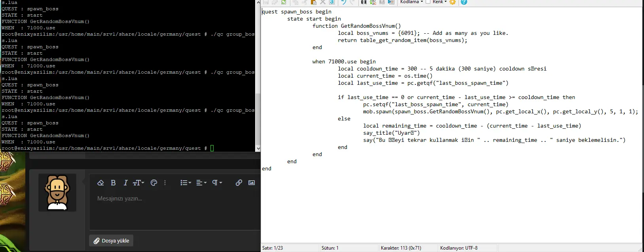Click the user avatar thumbnail
644x252 pixels.
pos(57,193)
